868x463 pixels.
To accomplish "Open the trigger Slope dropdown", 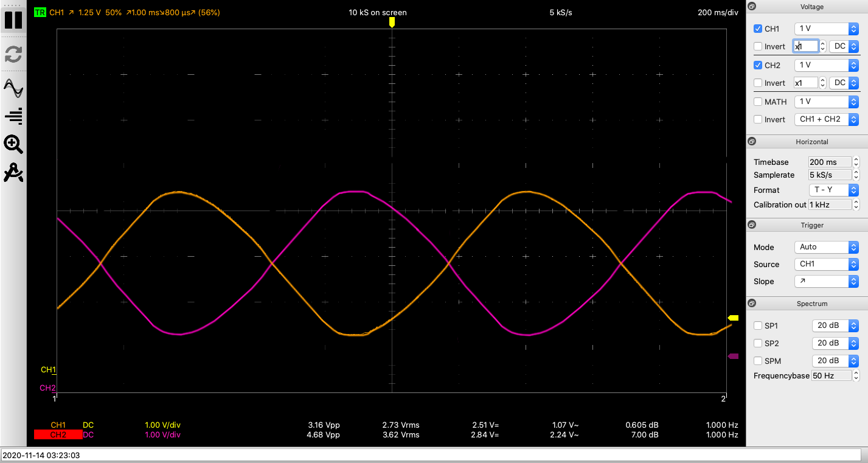I will tap(827, 281).
